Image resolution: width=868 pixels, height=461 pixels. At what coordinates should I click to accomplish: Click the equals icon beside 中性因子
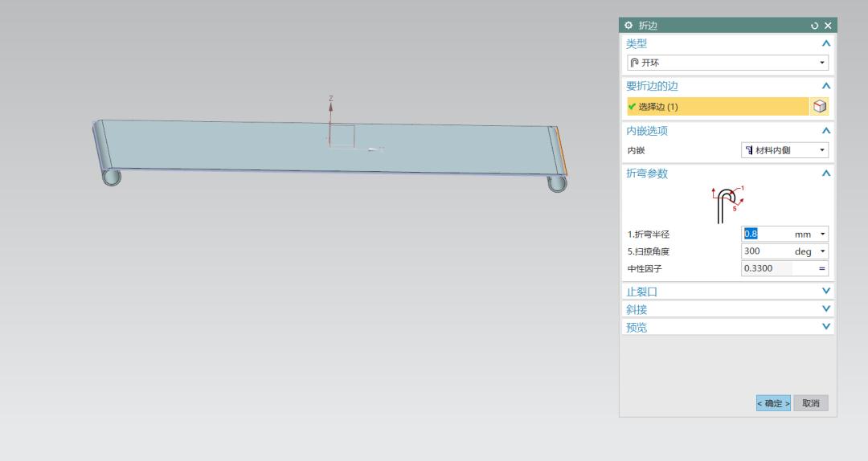[x=822, y=268]
